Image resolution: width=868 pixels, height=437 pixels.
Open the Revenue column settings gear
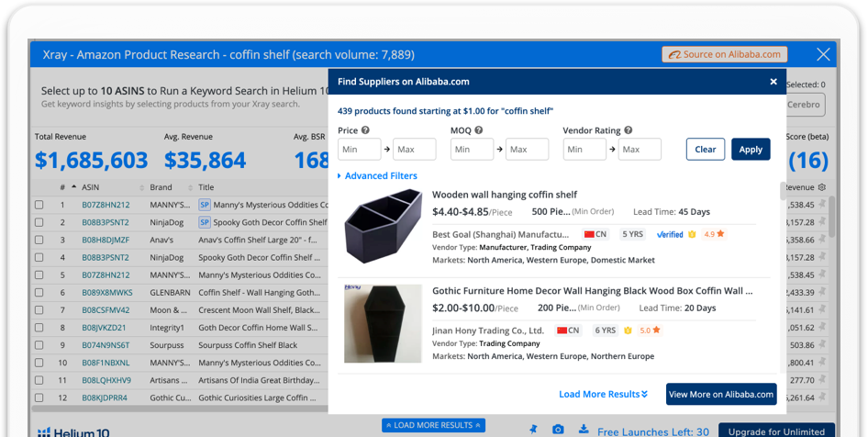coord(821,187)
